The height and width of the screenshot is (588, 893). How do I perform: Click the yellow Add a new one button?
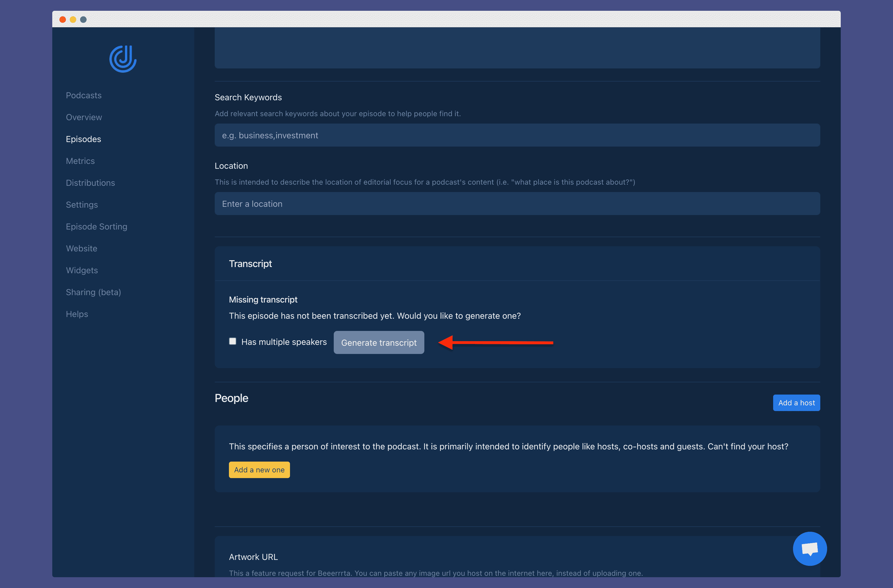click(x=259, y=470)
